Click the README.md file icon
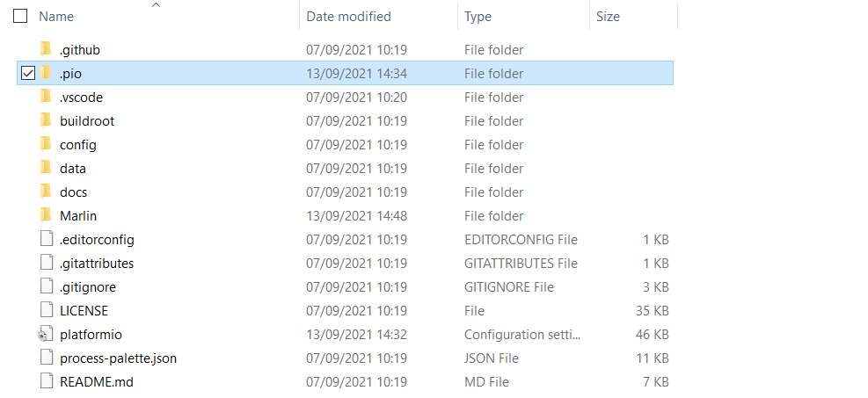Image resolution: width=868 pixels, height=398 pixels. click(x=46, y=382)
